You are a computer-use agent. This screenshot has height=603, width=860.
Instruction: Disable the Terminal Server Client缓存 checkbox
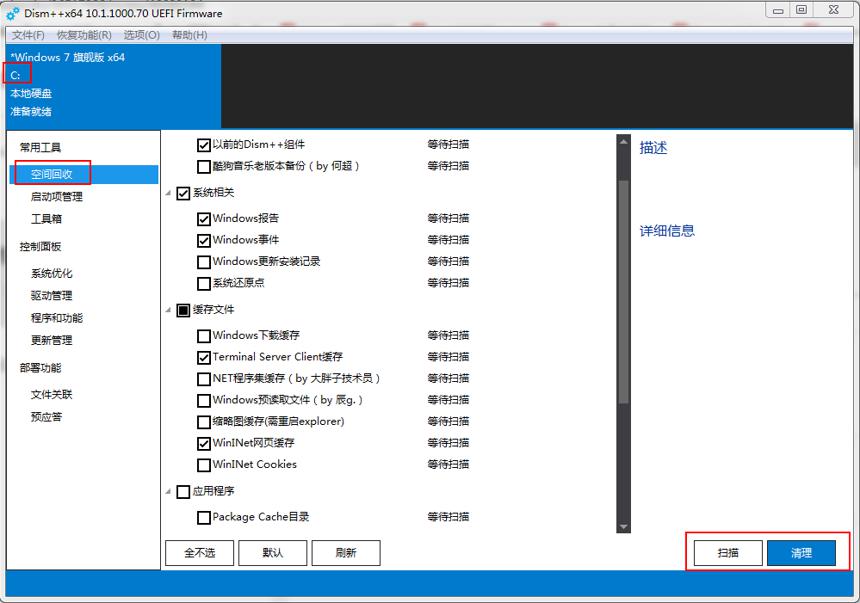(x=203, y=358)
